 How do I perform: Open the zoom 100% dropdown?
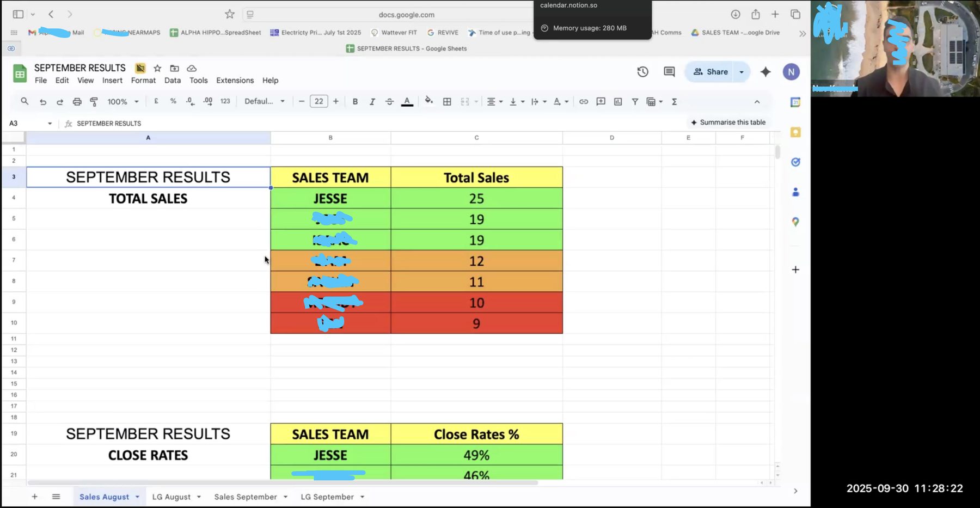click(x=123, y=102)
